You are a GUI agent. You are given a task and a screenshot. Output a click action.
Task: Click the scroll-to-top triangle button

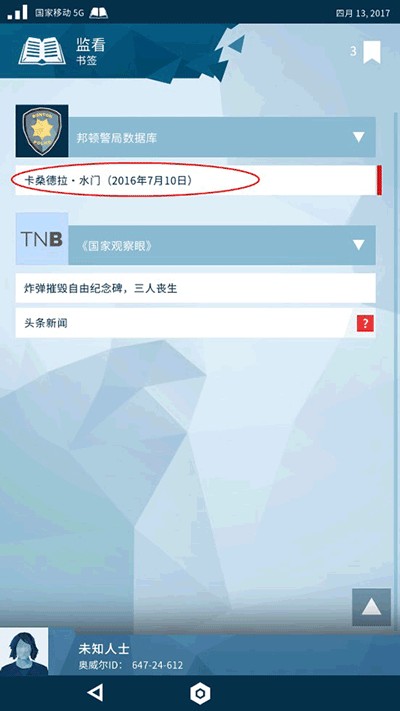point(371,607)
